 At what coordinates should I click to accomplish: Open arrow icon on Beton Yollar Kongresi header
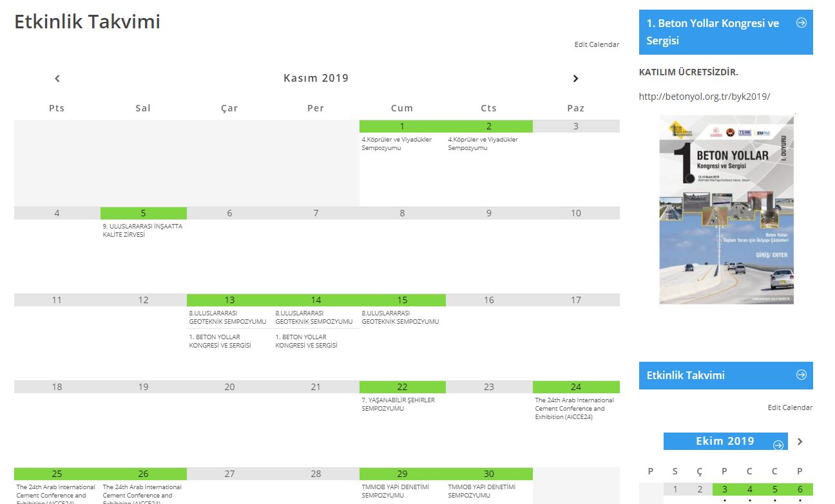pos(801,23)
